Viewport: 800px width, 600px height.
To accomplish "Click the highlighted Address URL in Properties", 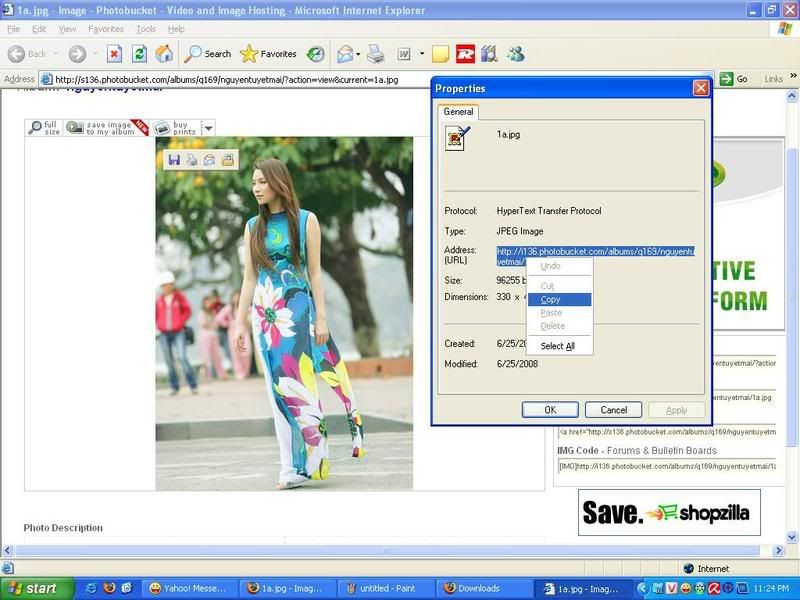I will 595,256.
